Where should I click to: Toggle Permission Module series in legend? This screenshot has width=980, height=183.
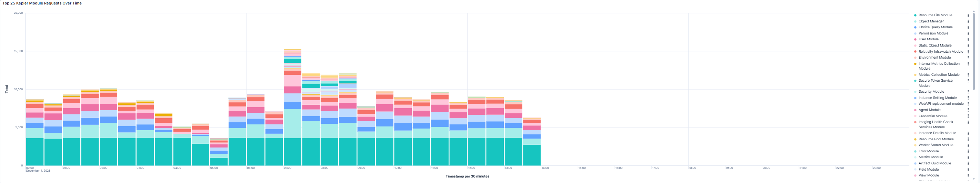933,33
